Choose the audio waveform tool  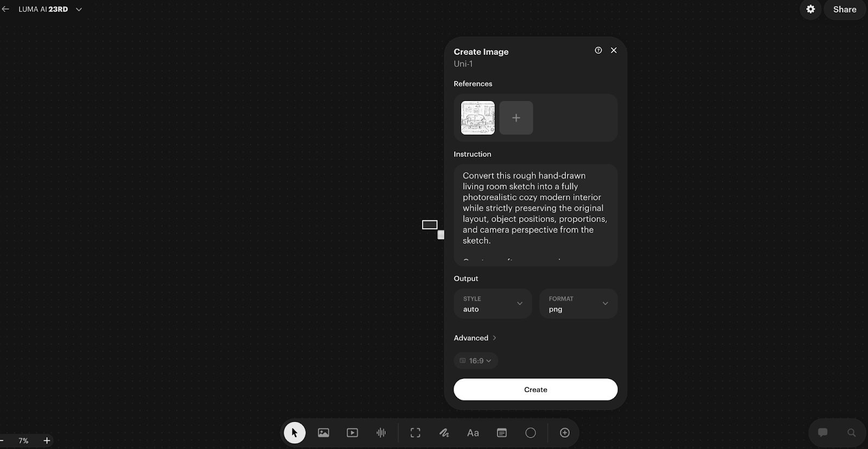pos(381,433)
